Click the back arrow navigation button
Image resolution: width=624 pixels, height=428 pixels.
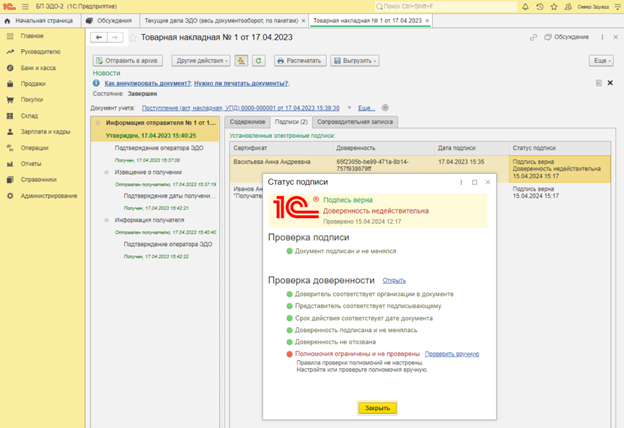click(99, 37)
